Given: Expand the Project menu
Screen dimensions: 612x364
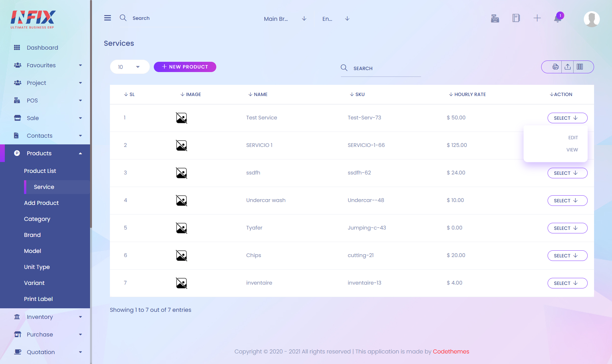Looking at the screenshot, I should (80, 83).
